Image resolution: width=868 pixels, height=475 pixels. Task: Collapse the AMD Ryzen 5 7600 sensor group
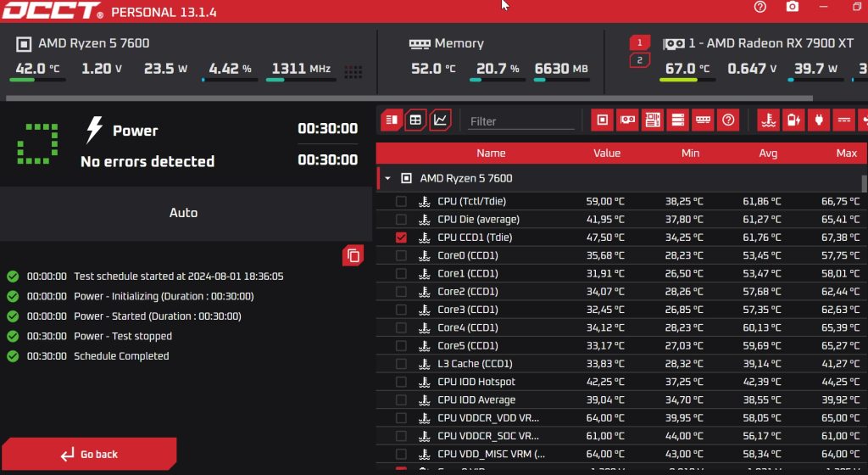tap(387, 178)
